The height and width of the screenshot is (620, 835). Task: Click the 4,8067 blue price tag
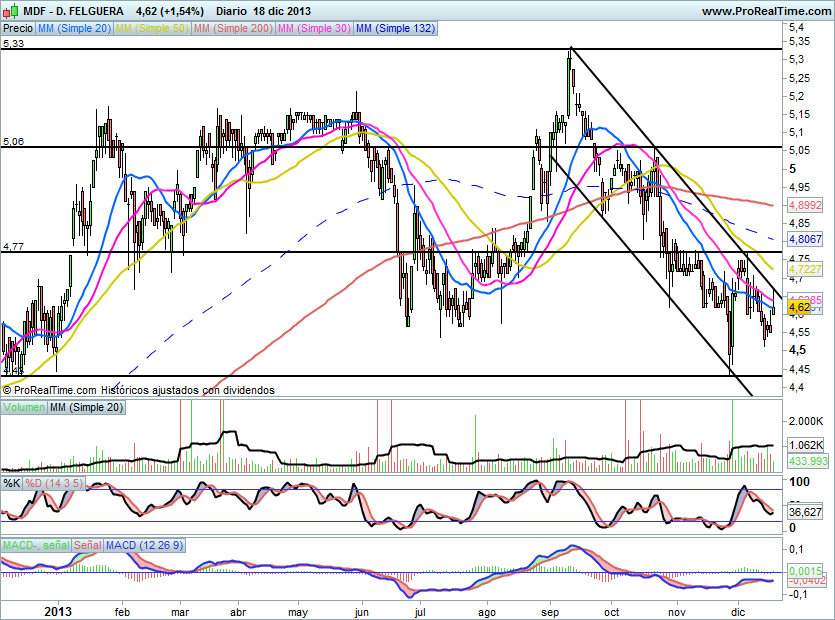click(x=805, y=239)
